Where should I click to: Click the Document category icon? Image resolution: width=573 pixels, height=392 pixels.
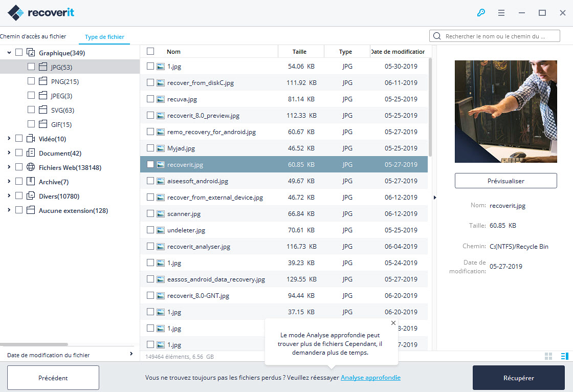pyautogui.click(x=31, y=153)
